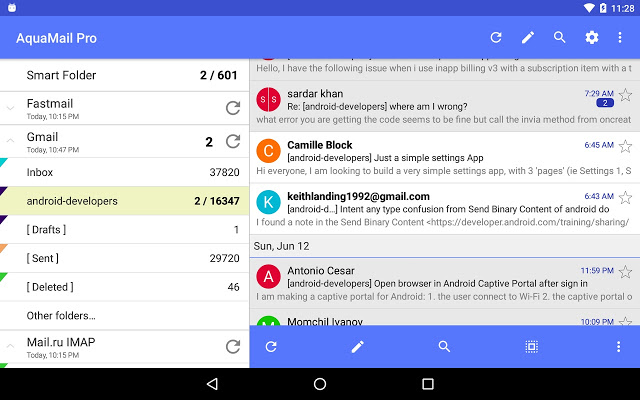The image size is (640, 400).
Task: Tap Camille Block's orange avatar
Action: tap(268, 150)
